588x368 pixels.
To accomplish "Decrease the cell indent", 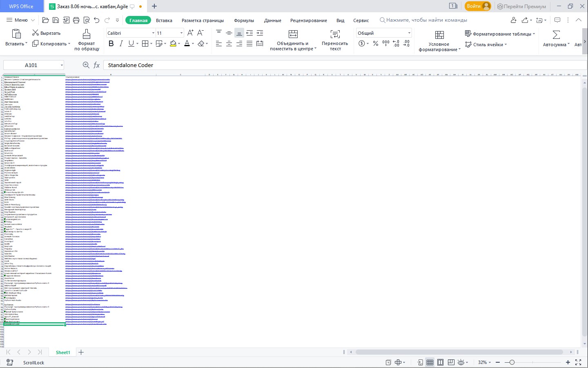I will click(249, 33).
